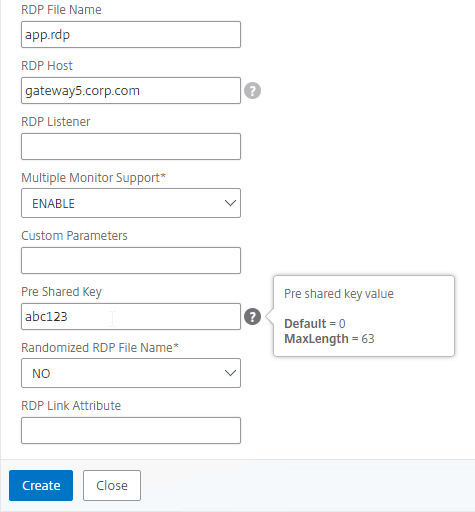Click the Randomized RDP File Name label
The width and height of the screenshot is (475, 512).
point(100,348)
